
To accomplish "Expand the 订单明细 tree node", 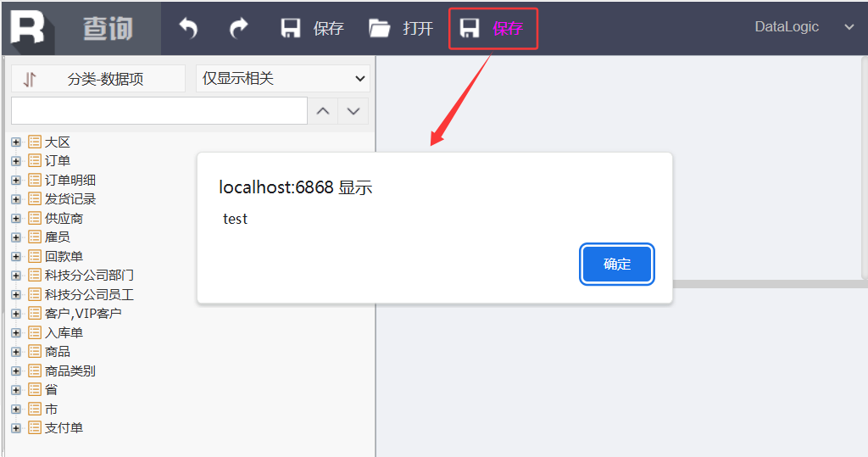I will point(16,180).
